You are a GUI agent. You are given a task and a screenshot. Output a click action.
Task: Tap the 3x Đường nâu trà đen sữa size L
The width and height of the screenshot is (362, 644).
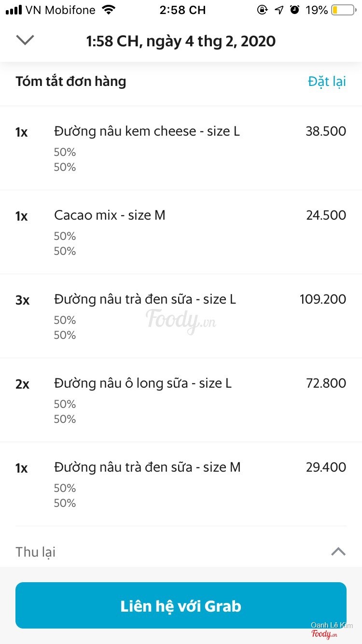coord(145,299)
